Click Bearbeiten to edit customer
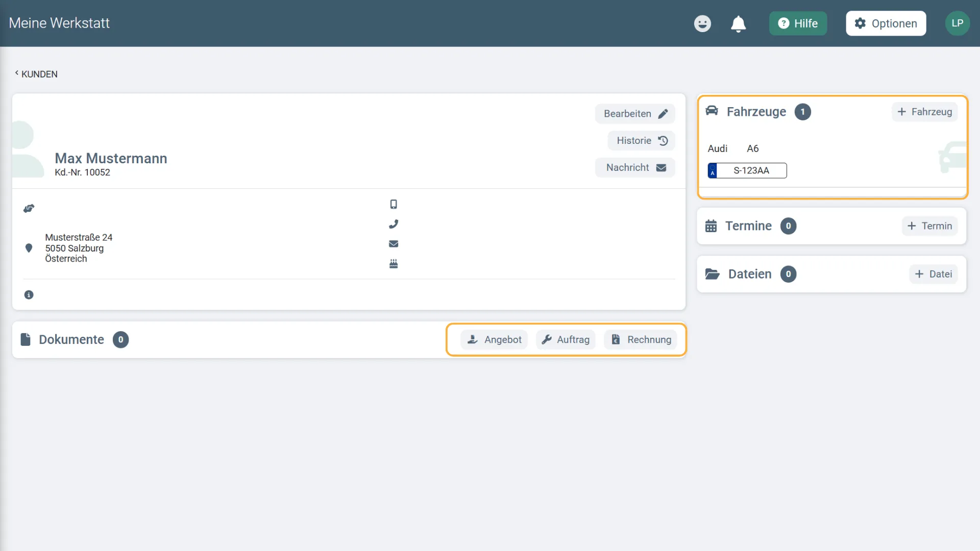The height and width of the screenshot is (551, 980). click(635, 114)
